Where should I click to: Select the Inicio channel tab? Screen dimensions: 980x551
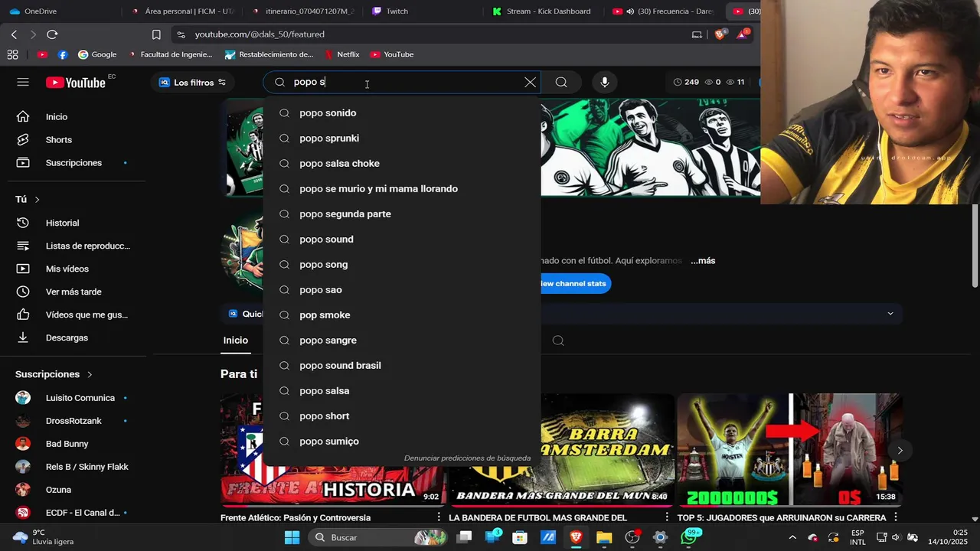(236, 341)
